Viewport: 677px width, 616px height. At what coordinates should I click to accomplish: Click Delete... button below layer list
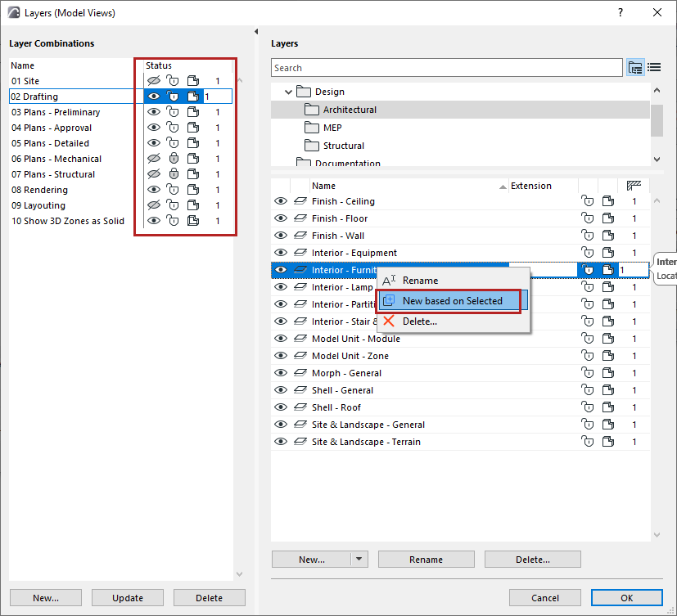[x=533, y=559]
